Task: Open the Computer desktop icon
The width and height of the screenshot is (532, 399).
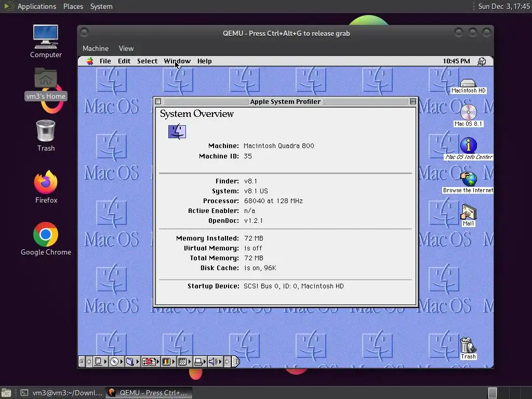Action: coord(46,42)
